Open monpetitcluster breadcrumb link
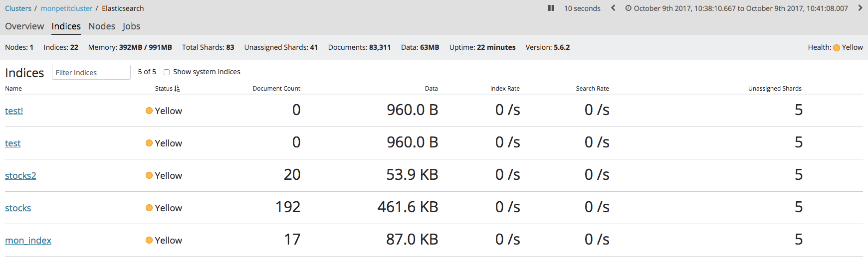The height and width of the screenshot is (262, 868). [x=66, y=8]
